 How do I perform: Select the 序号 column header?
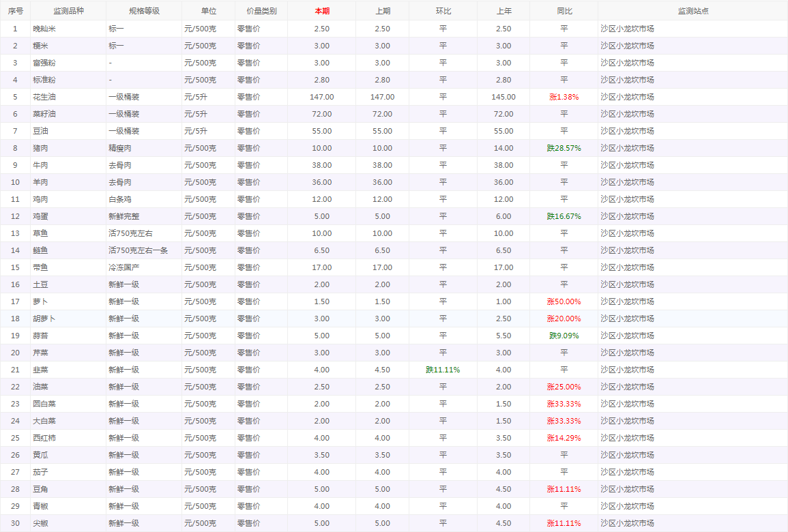pyautogui.click(x=15, y=11)
